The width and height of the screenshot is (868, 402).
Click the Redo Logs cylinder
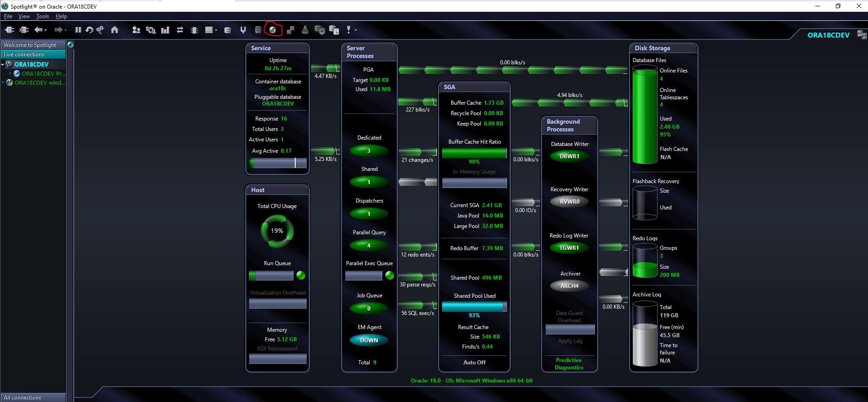(x=645, y=261)
